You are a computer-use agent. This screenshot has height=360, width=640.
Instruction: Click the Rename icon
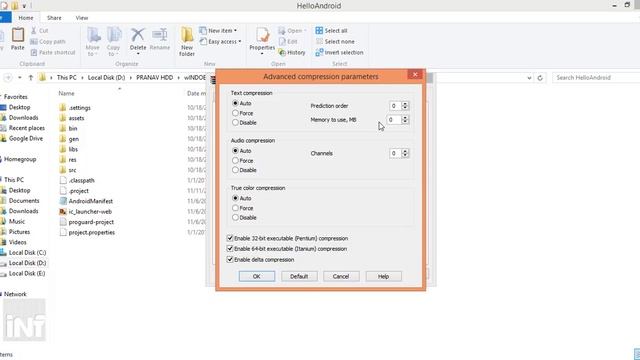160,35
